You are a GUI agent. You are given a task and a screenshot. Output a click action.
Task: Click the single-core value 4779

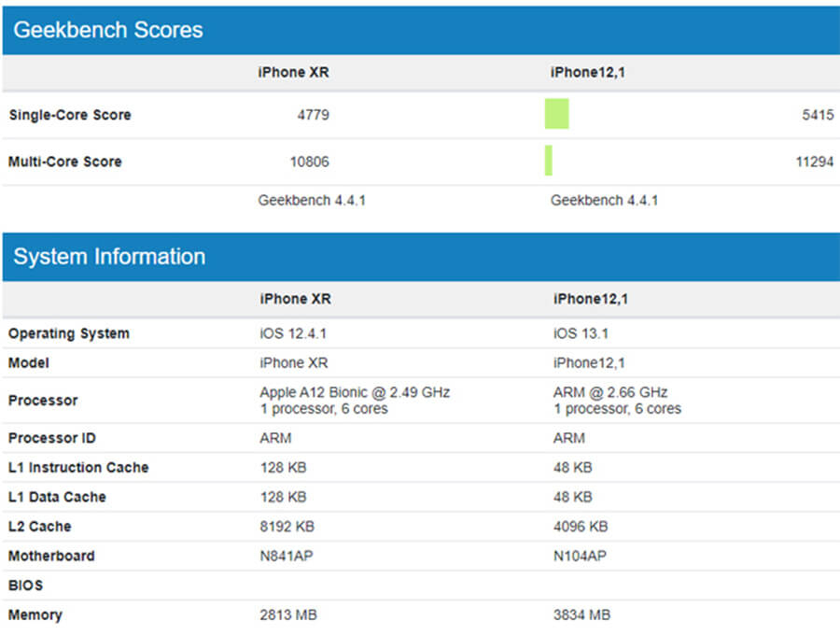tap(314, 115)
